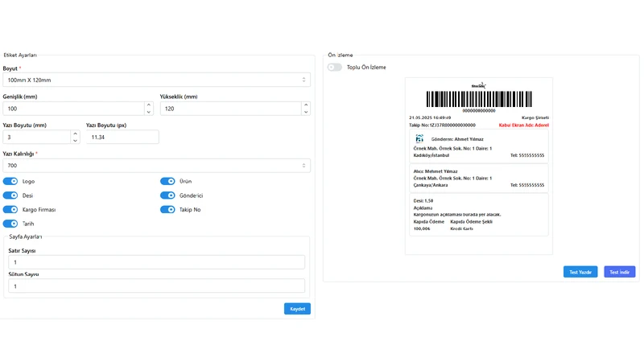Viewport: 644px width, 362px height.
Task: Turn off the Desi switch
Action: pos(10,195)
